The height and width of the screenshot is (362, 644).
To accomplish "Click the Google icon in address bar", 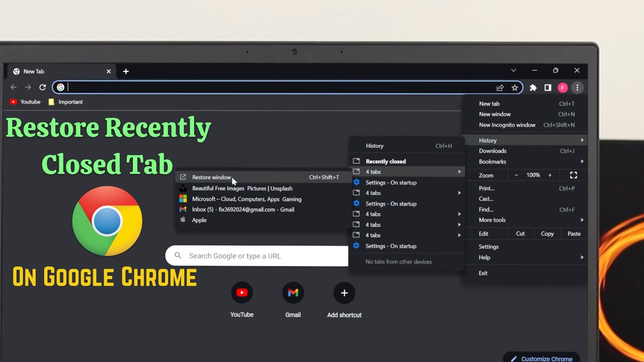I will [60, 87].
